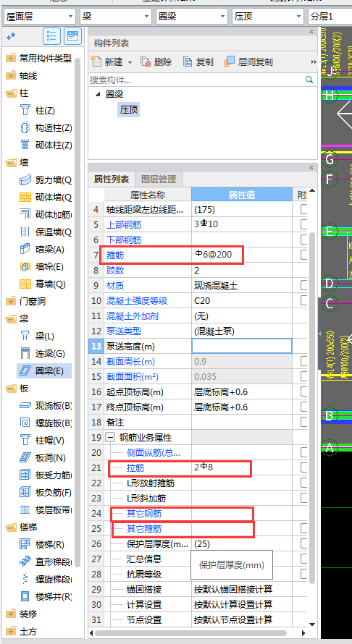Tick the 附加 checkbox for 其它箍筋 row
The width and height of the screenshot is (352, 644).
click(x=305, y=528)
